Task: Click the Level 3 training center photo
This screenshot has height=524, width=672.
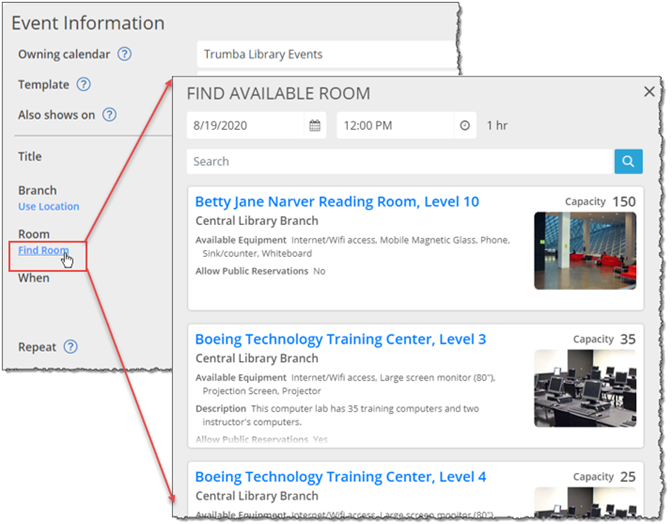Action: (x=585, y=388)
